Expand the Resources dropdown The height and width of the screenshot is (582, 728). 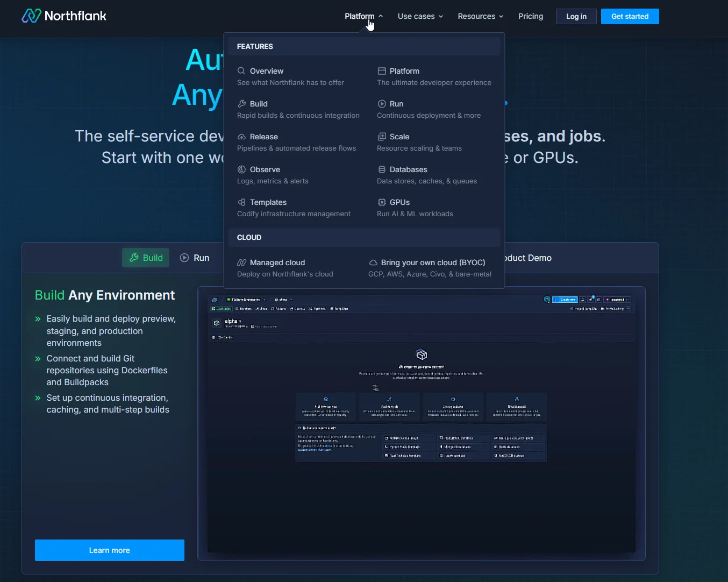(x=481, y=16)
